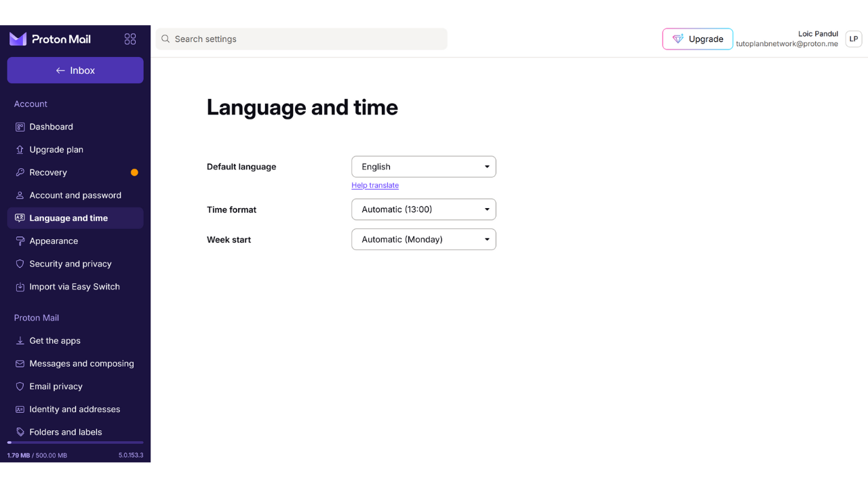Click the Security and privacy shield icon
This screenshot has height=488, width=868.
coord(20,264)
